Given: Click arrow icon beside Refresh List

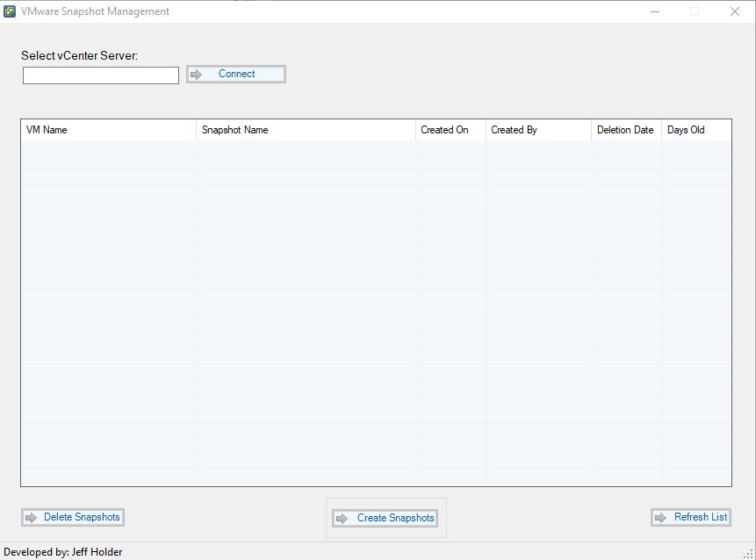Looking at the screenshot, I should point(660,518).
